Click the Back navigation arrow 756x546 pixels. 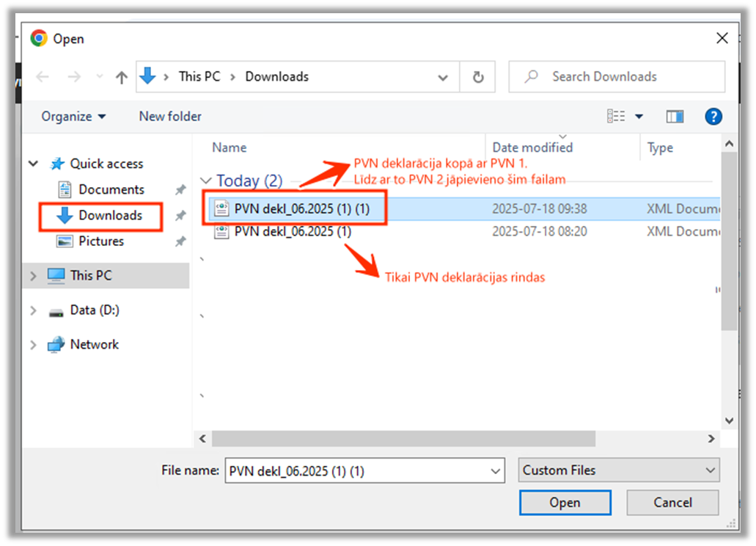(43, 77)
